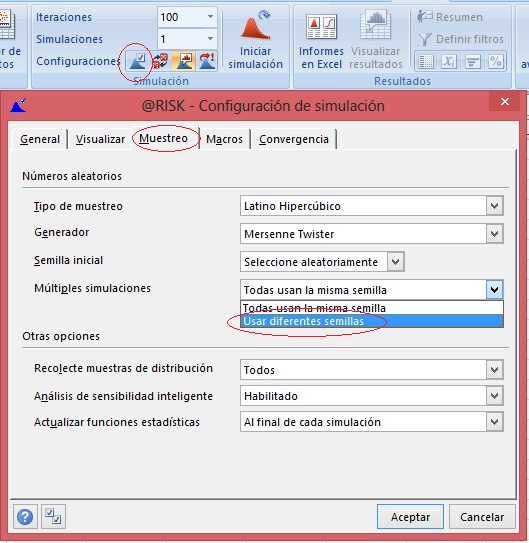Click the Cancelar button
Image resolution: width=529 pixels, height=543 pixels.
click(x=482, y=517)
